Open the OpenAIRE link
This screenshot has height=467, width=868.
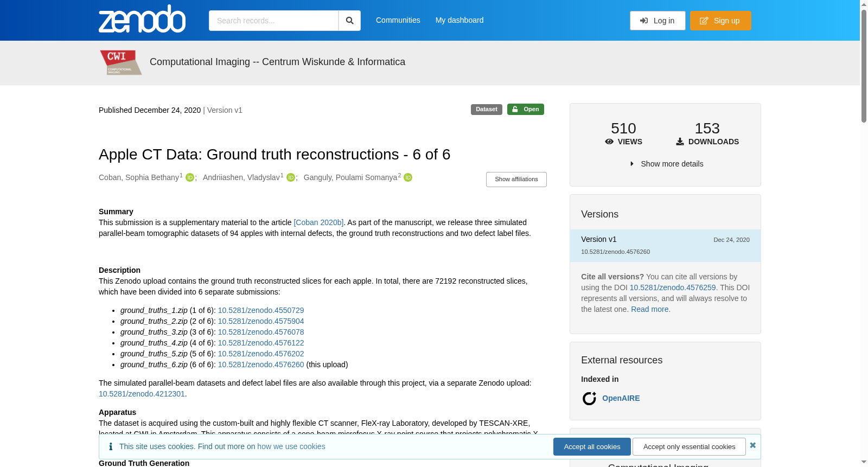tap(621, 398)
